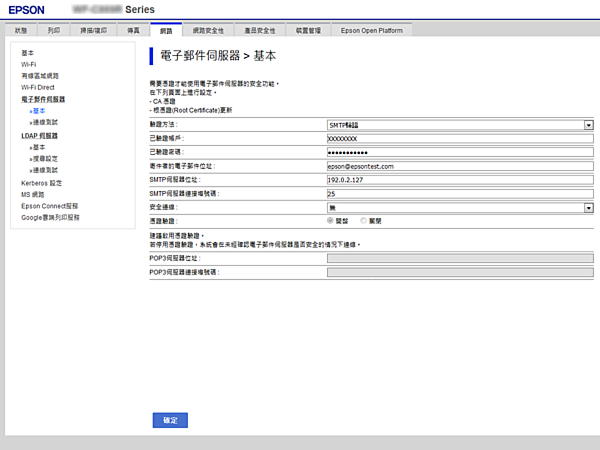Open the 掃描/複印 tab
600x450 pixels.
coord(96,31)
